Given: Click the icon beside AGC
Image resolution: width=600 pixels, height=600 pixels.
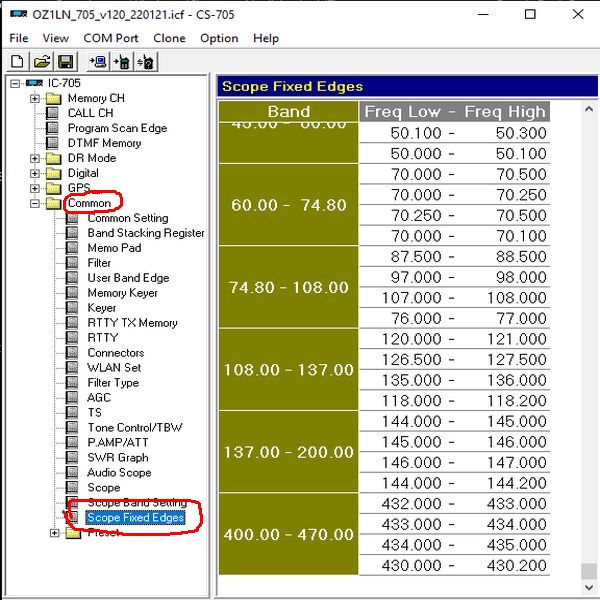Looking at the screenshot, I should [72, 397].
